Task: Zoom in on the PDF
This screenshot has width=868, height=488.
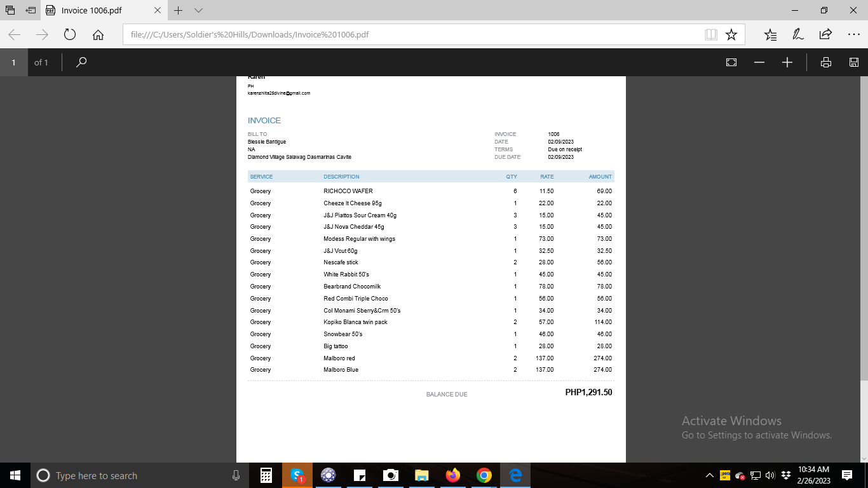Action: coord(787,62)
